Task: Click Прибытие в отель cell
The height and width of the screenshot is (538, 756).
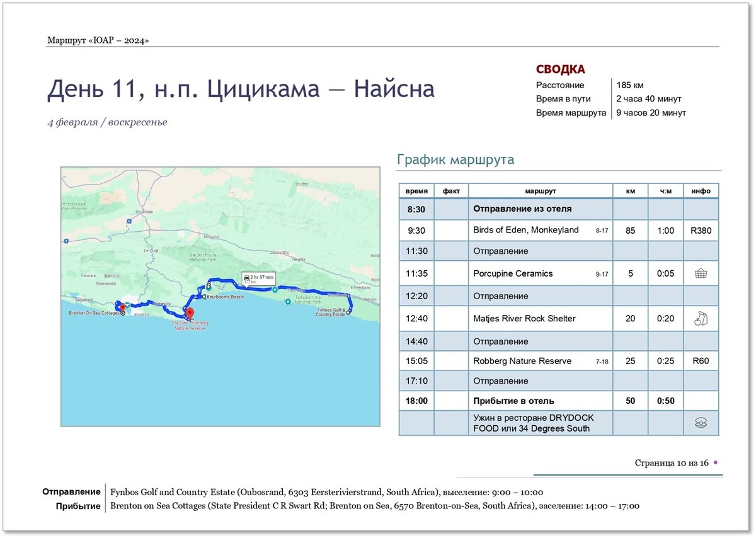Action: pyautogui.click(x=541, y=401)
